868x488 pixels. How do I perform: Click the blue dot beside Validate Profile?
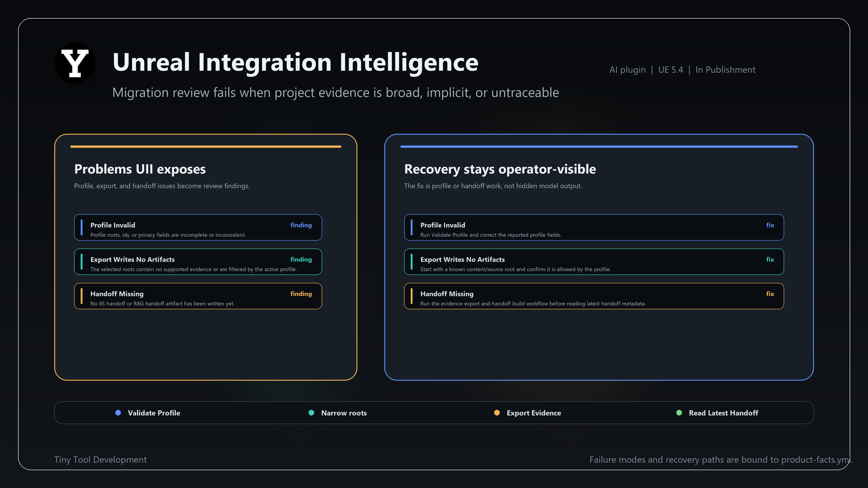(118, 413)
